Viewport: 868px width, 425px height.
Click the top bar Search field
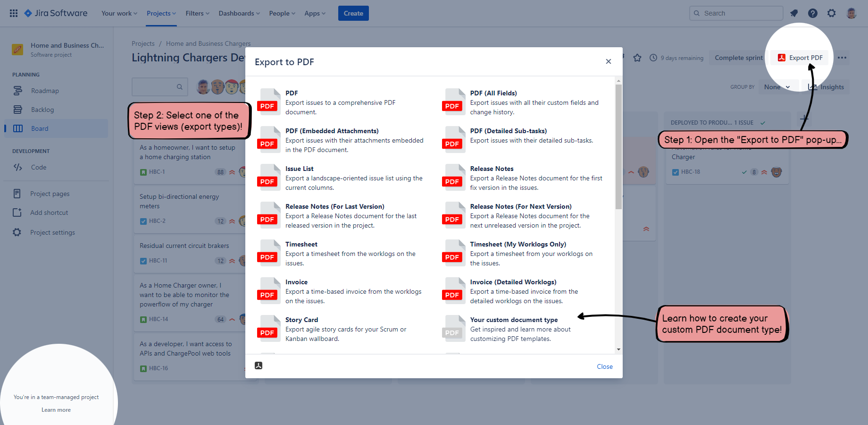736,13
